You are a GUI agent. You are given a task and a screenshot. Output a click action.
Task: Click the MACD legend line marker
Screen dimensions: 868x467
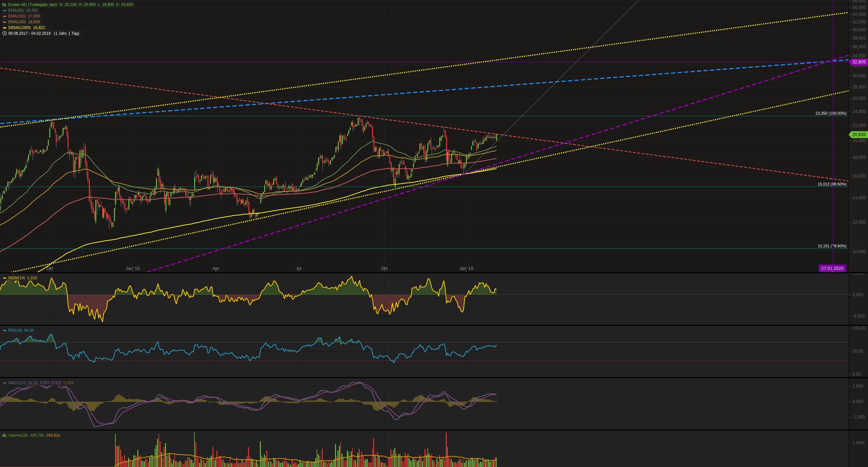4,383
